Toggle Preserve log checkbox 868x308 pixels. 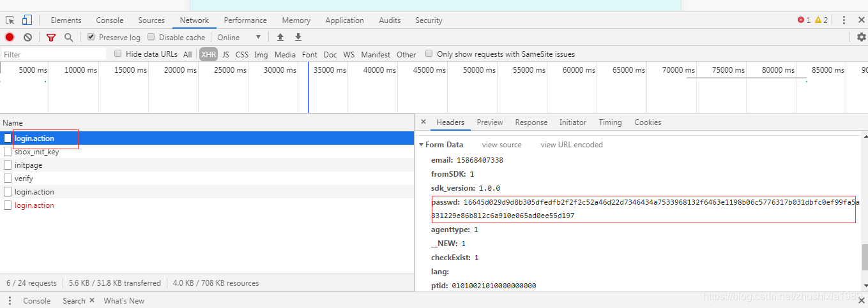point(91,38)
